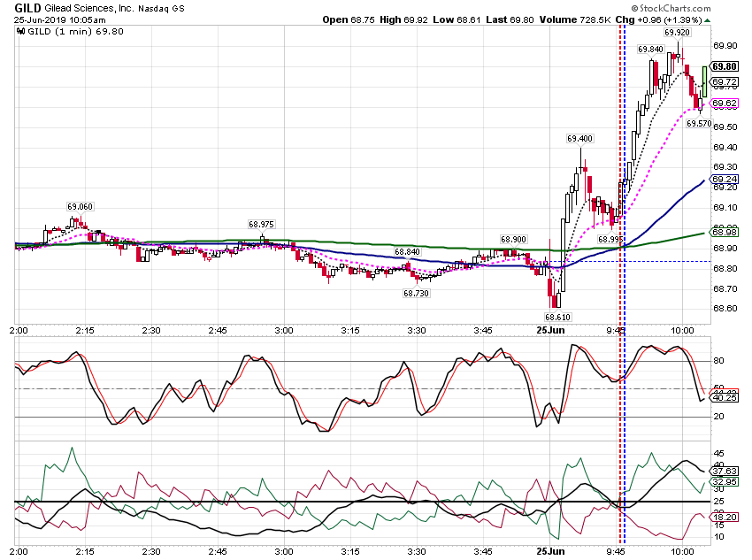Click the magenta 69.62 moving average tag
Screen dimensions: 752x560
(725, 104)
